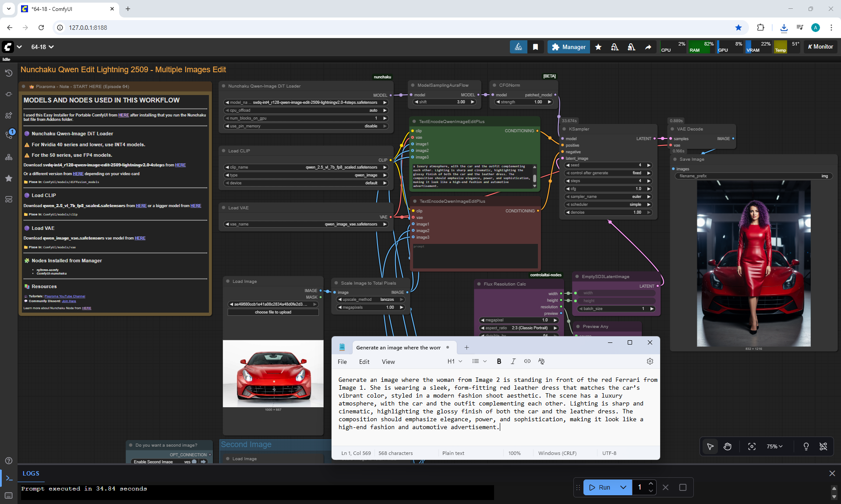Select the hand pan tool
Viewport: 841px width, 504px height.
point(728,446)
